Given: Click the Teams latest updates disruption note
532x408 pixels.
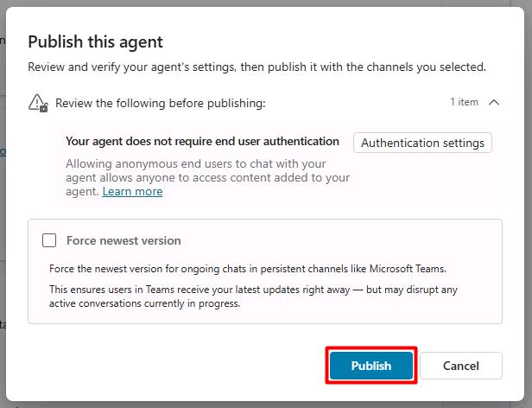Looking at the screenshot, I should [x=253, y=296].
